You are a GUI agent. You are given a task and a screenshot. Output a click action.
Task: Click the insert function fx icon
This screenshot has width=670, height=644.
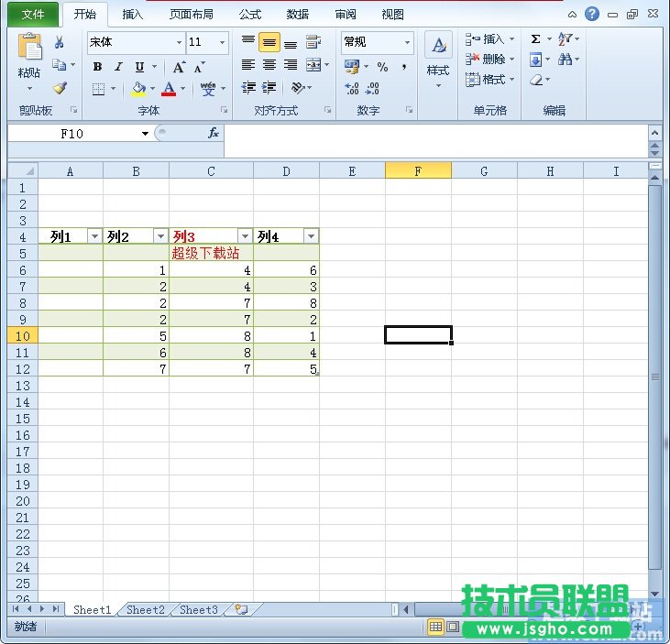[213, 133]
